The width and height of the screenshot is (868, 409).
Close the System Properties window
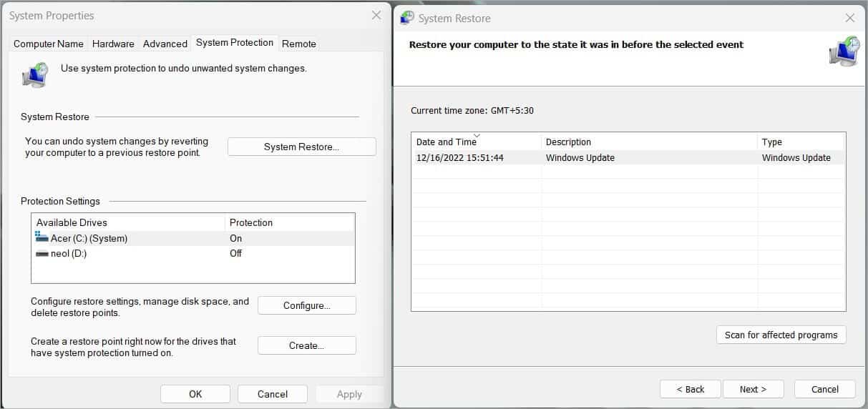click(376, 15)
